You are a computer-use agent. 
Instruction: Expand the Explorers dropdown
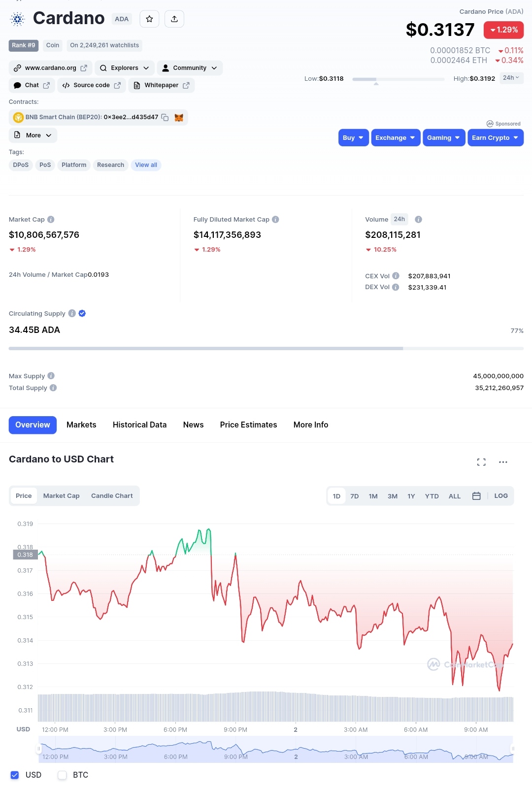[125, 68]
